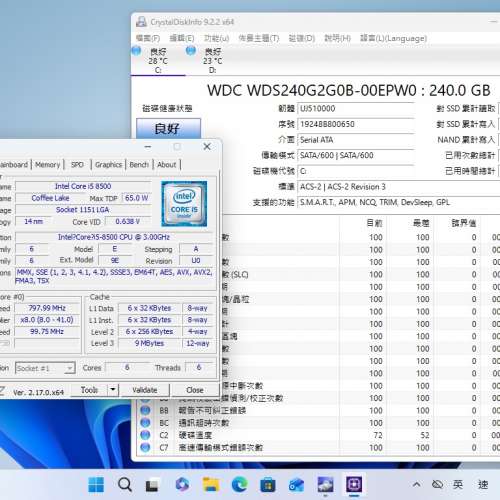Launch Copilot from the taskbar
This screenshot has width=500, height=500.
(x=182, y=484)
